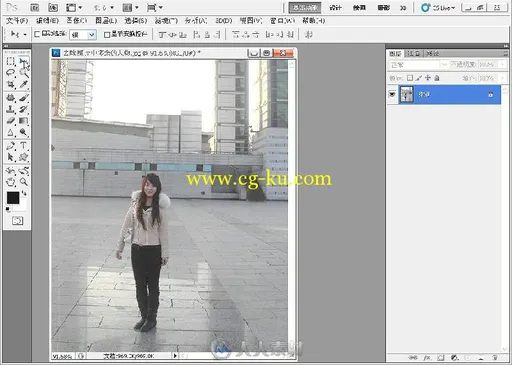Image resolution: width=512 pixels, height=365 pixels.
Task: Toggle lock image pixels brush icon
Action: 419,78
